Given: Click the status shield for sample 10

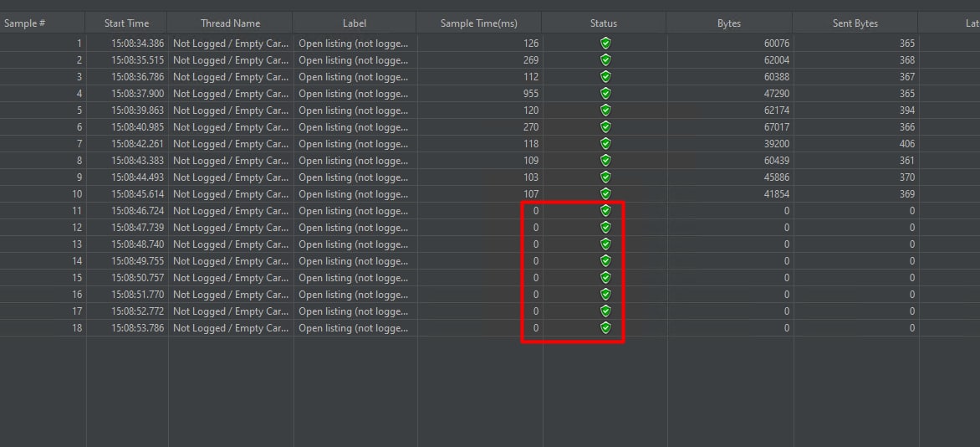Looking at the screenshot, I should [x=605, y=194].
